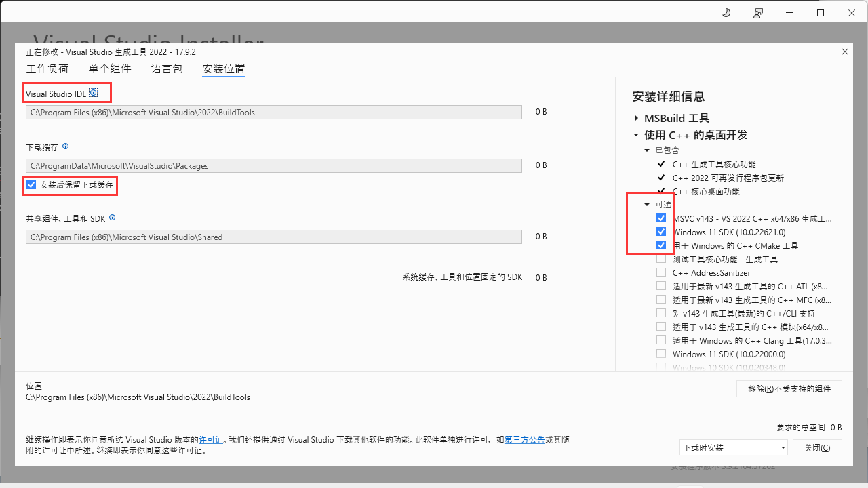
Task: Click the 安装详细信息 heading
Action: [669, 96]
